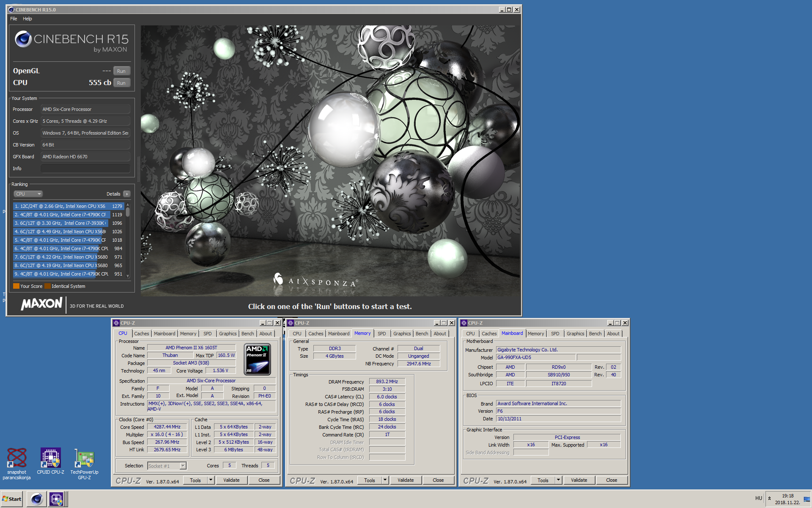Open Bench tab in first CPU-Z window

(248, 334)
